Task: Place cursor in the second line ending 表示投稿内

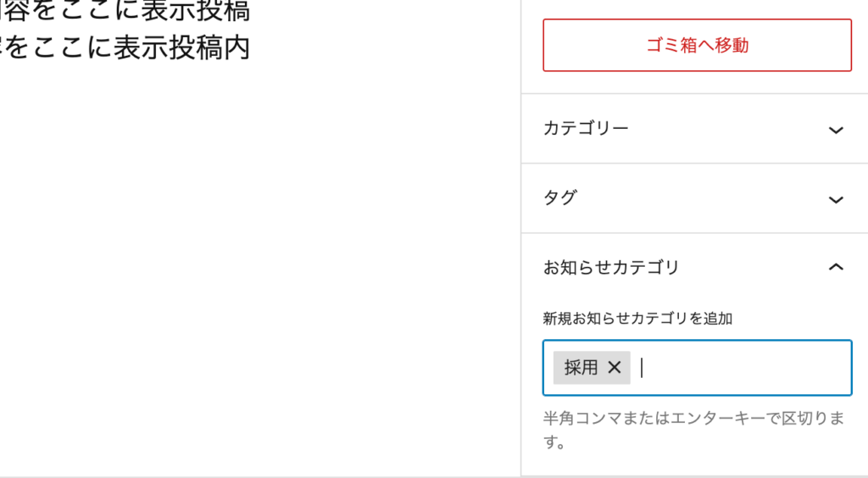Action: click(x=127, y=47)
